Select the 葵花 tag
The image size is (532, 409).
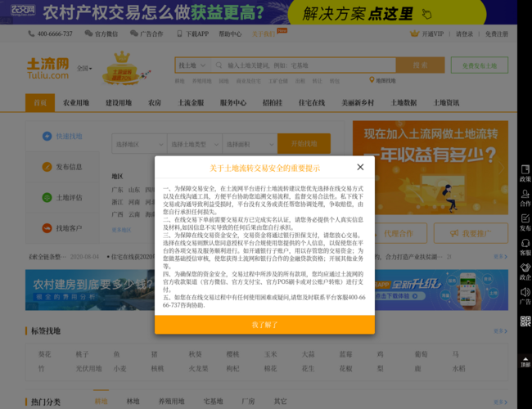click(44, 354)
